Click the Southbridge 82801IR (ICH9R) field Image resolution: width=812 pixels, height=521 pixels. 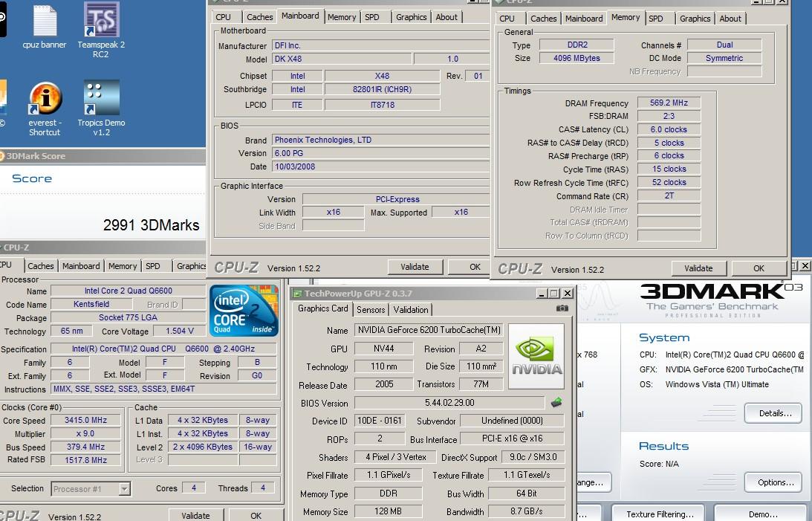382,89
